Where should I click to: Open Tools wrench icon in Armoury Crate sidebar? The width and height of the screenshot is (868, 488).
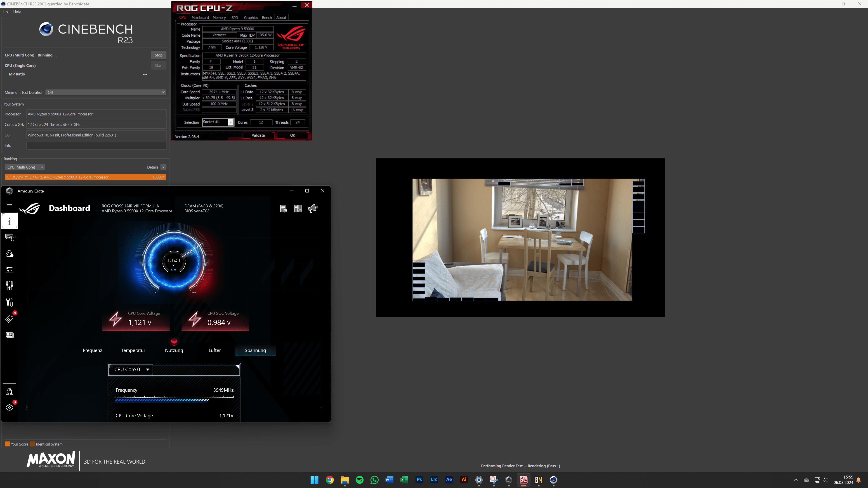pos(9,302)
